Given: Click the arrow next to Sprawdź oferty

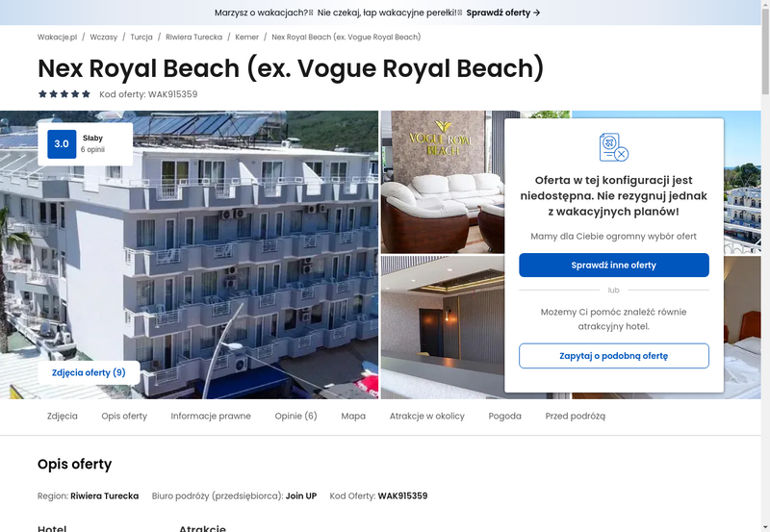Looking at the screenshot, I should coord(537,13).
